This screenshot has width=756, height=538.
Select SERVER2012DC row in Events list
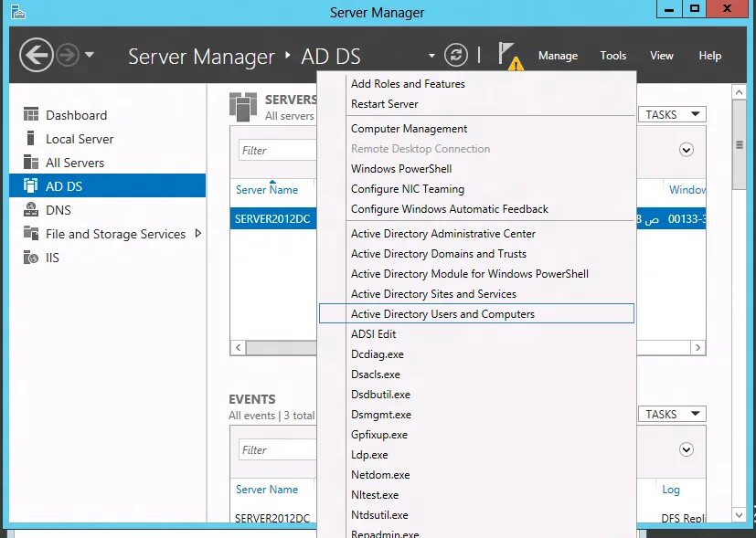(272, 518)
